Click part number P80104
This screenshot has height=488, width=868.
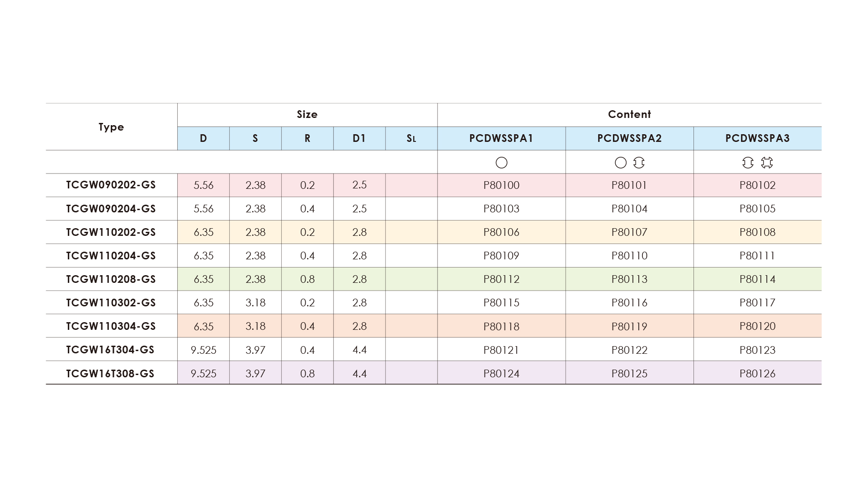[x=629, y=209]
